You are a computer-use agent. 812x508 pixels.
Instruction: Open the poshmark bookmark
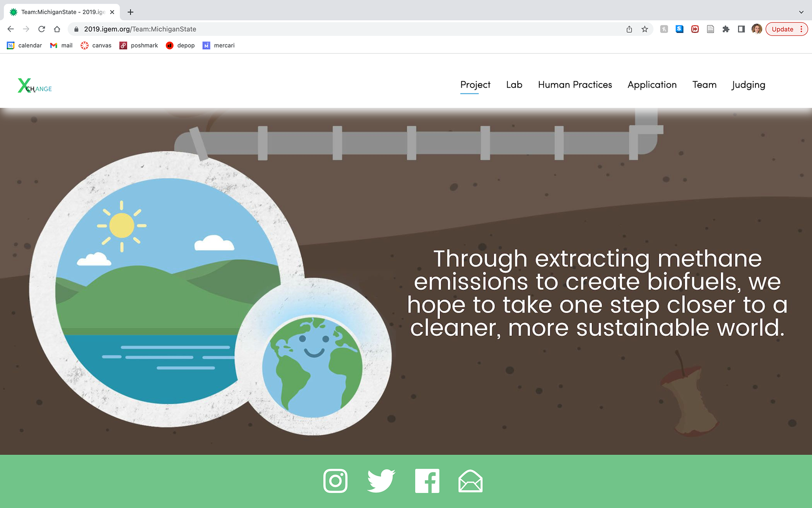pos(139,45)
